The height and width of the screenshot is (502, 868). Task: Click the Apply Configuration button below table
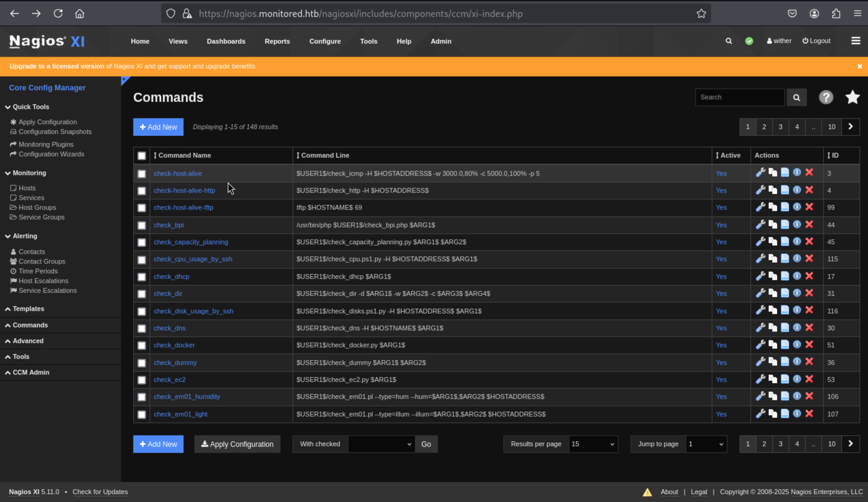[237, 444]
